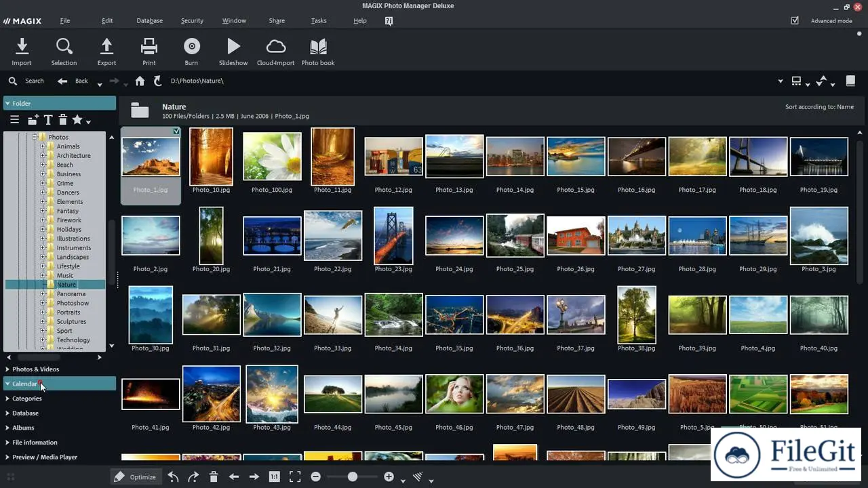Select the Portraits folder
The width and height of the screenshot is (868, 488).
[68, 312]
